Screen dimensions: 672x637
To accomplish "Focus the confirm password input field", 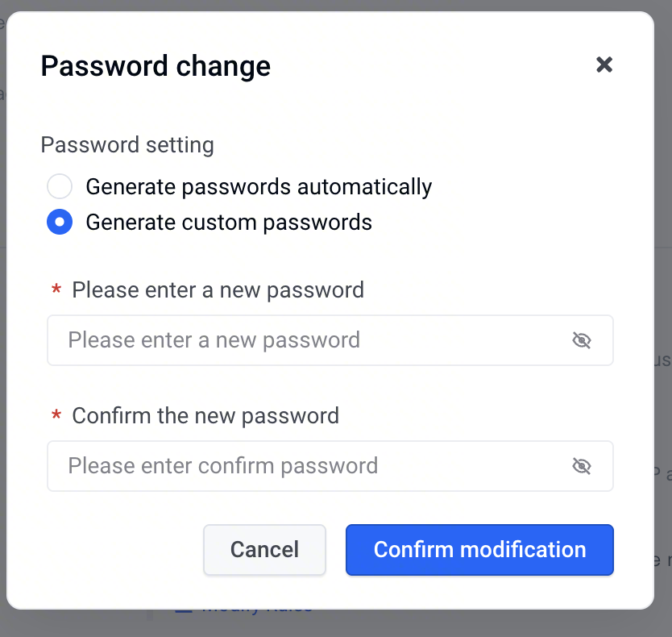I will 330,466.
